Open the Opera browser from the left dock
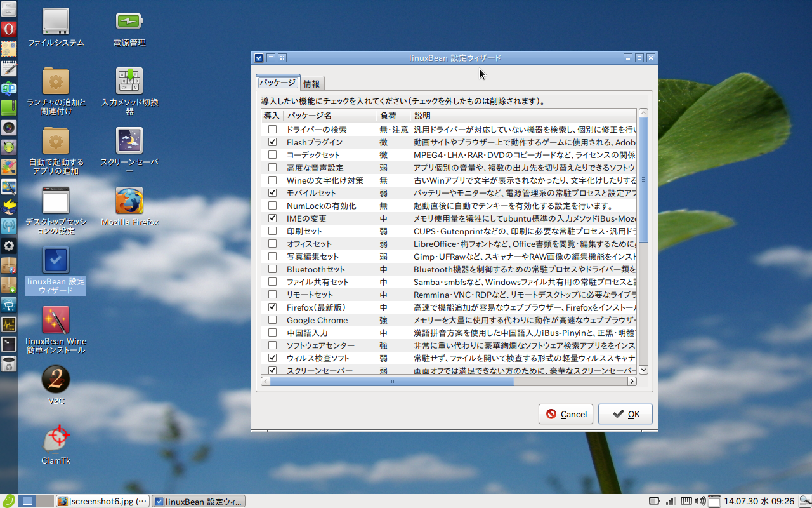Viewport: 812px width, 508px height. 8,29
